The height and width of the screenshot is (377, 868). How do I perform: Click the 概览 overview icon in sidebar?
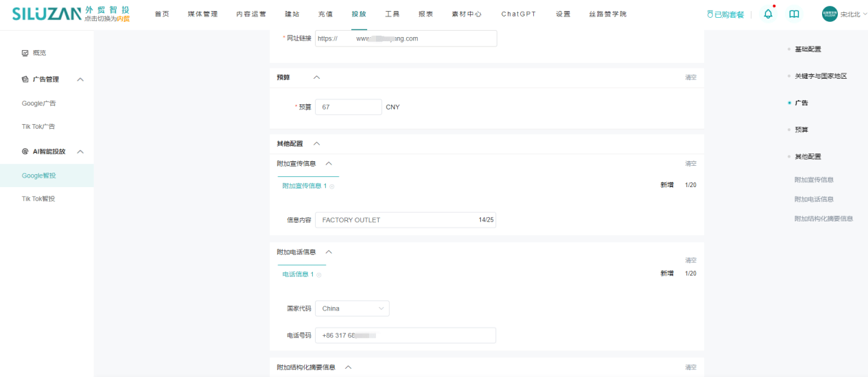25,53
